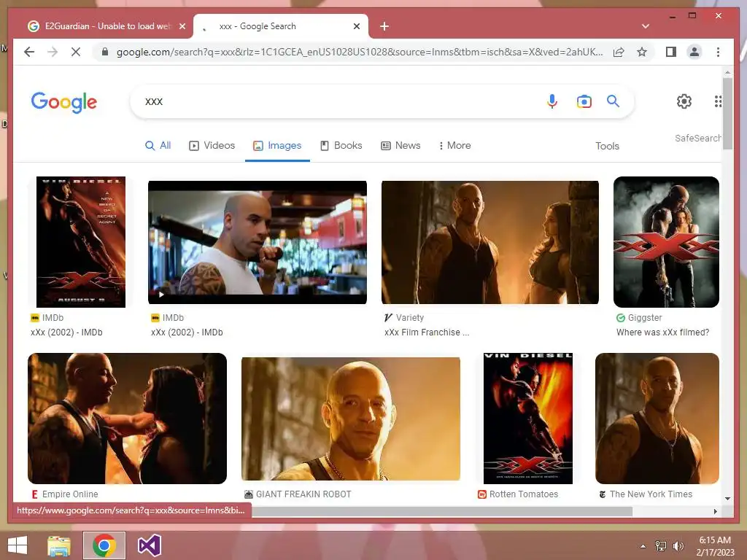747x560 pixels.
Task: Open the Variety xXx Film Franchise image
Action: click(490, 242)
